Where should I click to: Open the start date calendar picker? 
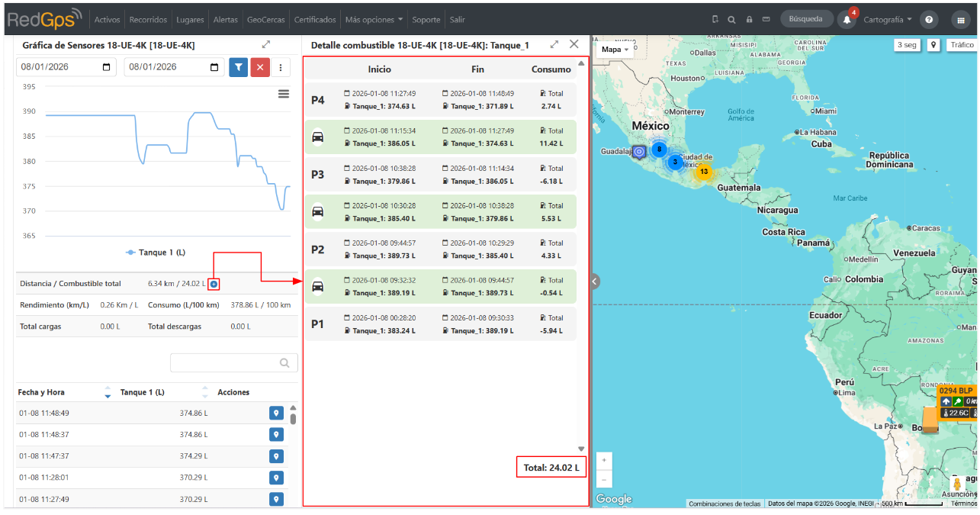click(106, 67)
